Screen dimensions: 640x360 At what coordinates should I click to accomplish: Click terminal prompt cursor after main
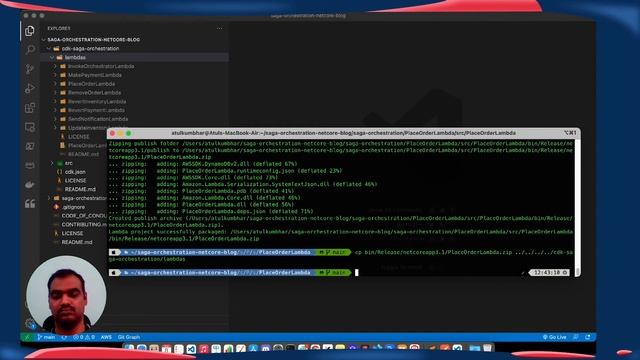coord(357,273)
